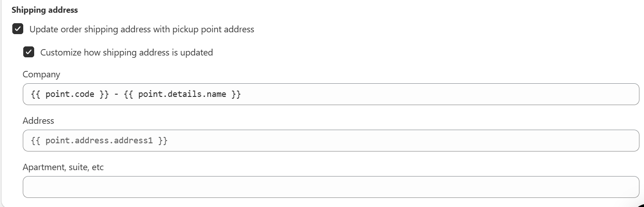
Task: Click the word 'name' in Company template
Action: click(x=217, y=94)
